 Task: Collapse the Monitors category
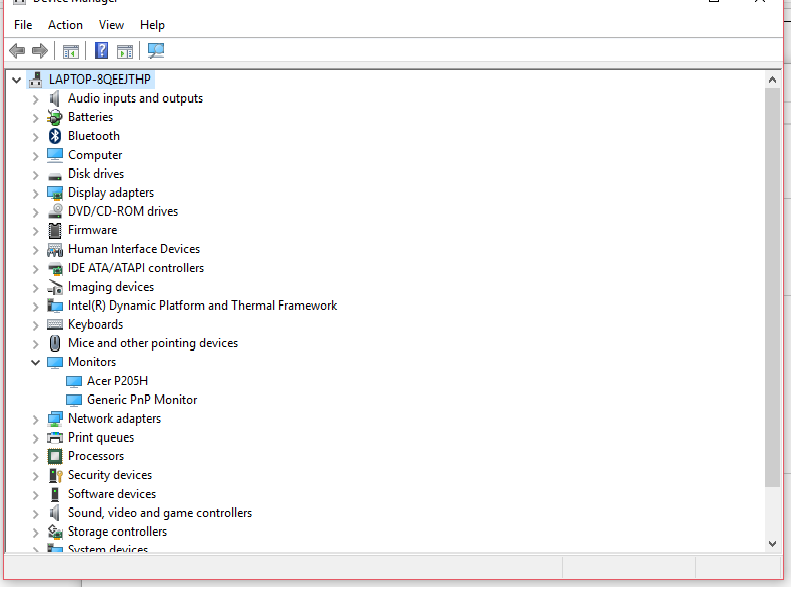[x=35, y=362]
